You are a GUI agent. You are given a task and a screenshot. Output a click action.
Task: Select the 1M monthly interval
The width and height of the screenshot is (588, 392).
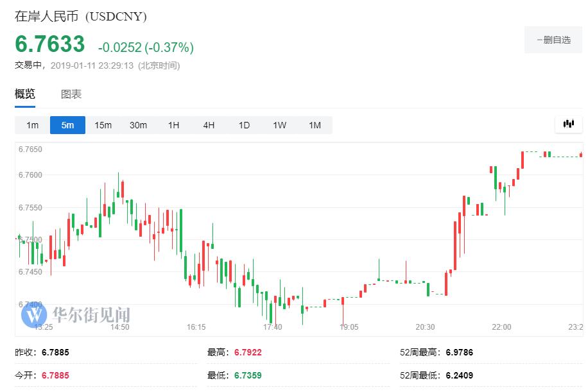pyautogui.click(x=315, y=125)
